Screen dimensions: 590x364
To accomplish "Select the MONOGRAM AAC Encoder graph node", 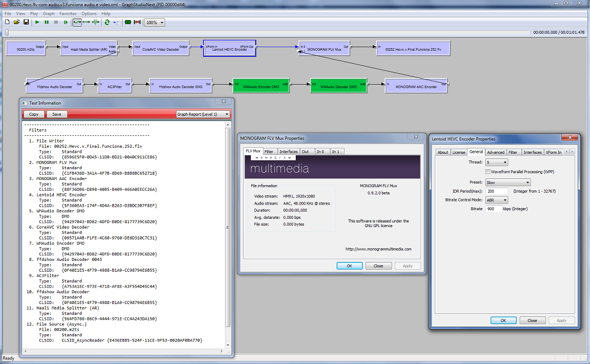I will coord(416,86).
